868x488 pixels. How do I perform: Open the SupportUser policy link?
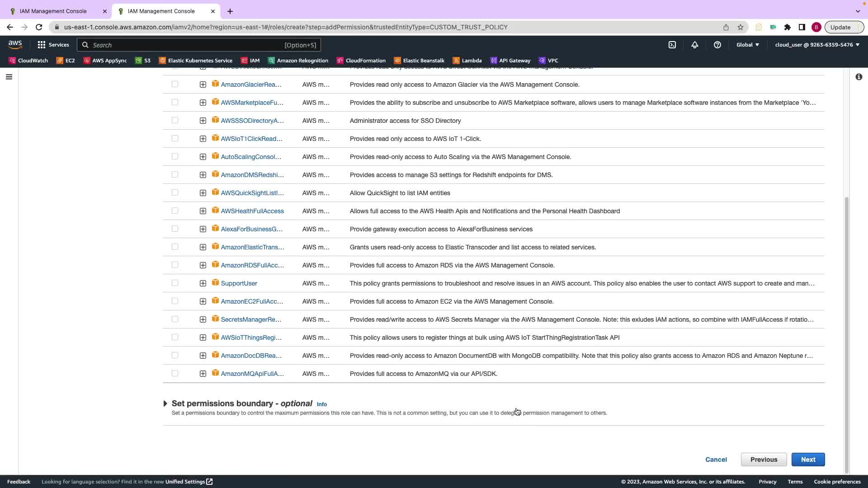[239, 283]
